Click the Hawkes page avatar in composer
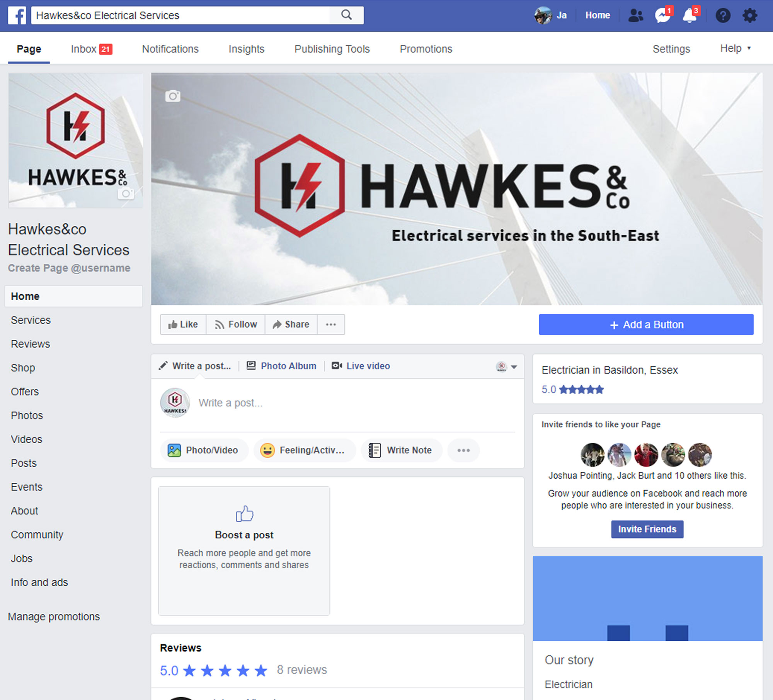 click(175, 403)
